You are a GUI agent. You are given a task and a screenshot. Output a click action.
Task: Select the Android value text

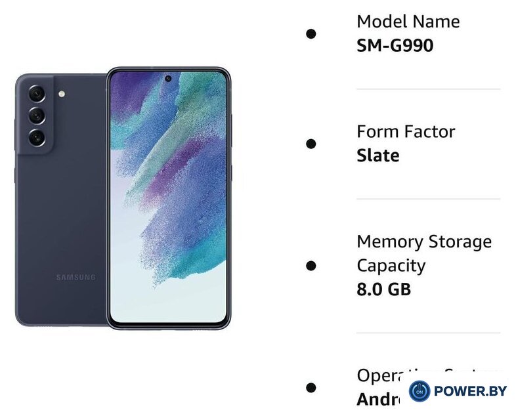point(378,399)
